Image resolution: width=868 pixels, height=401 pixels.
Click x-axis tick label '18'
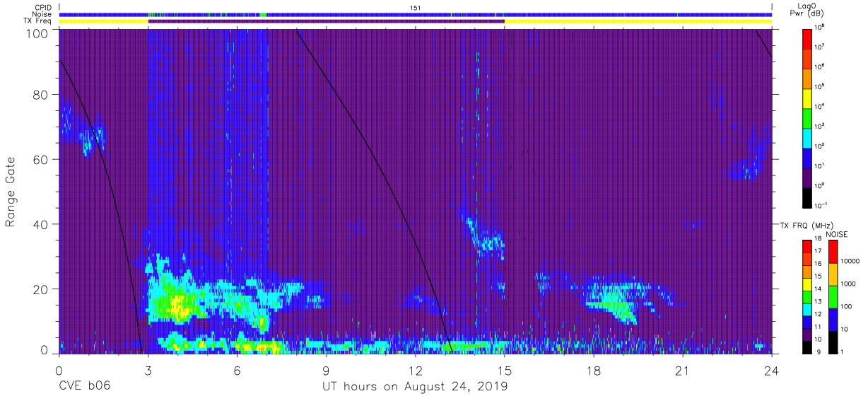593,371
